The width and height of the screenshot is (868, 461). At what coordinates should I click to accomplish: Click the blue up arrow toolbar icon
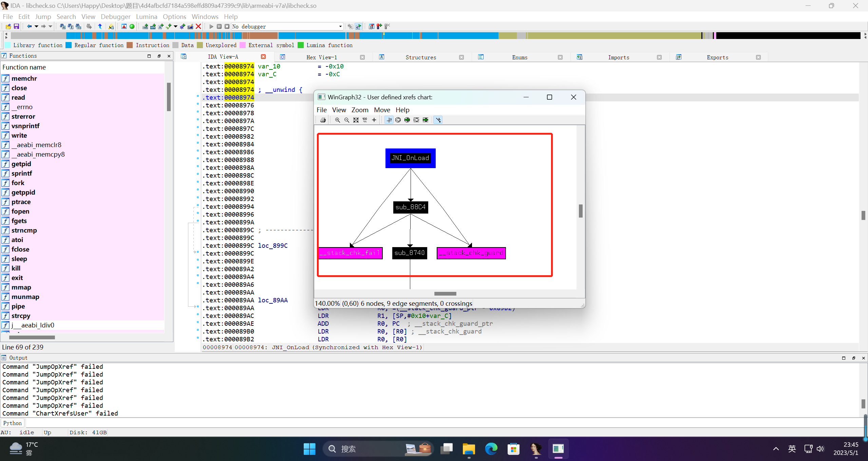click(100, 26)
